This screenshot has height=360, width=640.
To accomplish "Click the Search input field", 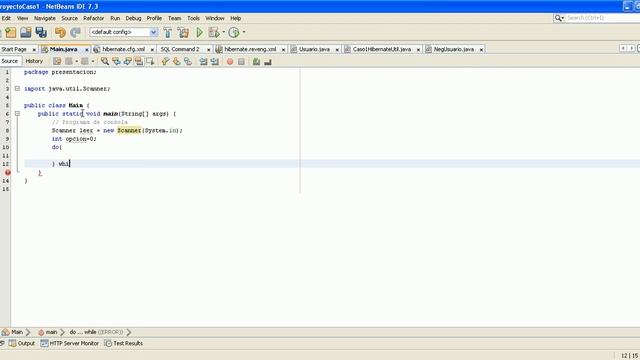I will point(602,18).
